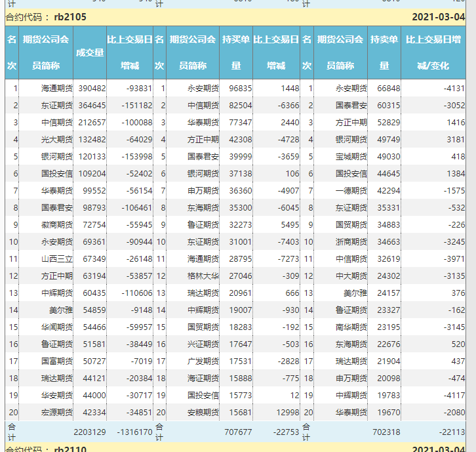The image size is (476, 452).
Task: Select 海通期货 in the volume ranking
Action: coord(57,89)
